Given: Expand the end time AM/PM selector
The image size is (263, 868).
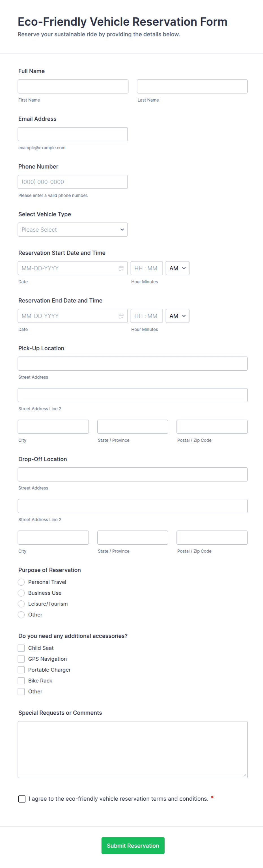Looking at the screenshot, I should coord(177,316).
